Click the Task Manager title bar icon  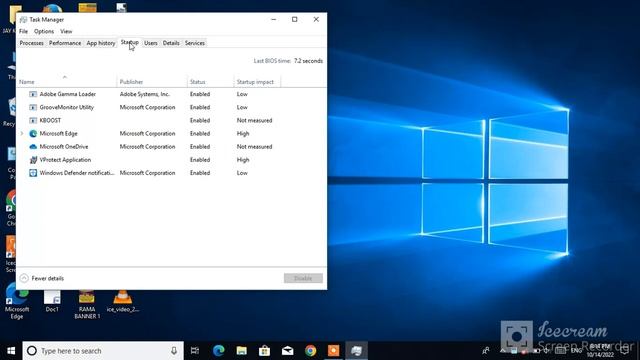pyautogui.click(x=23, y=20)
